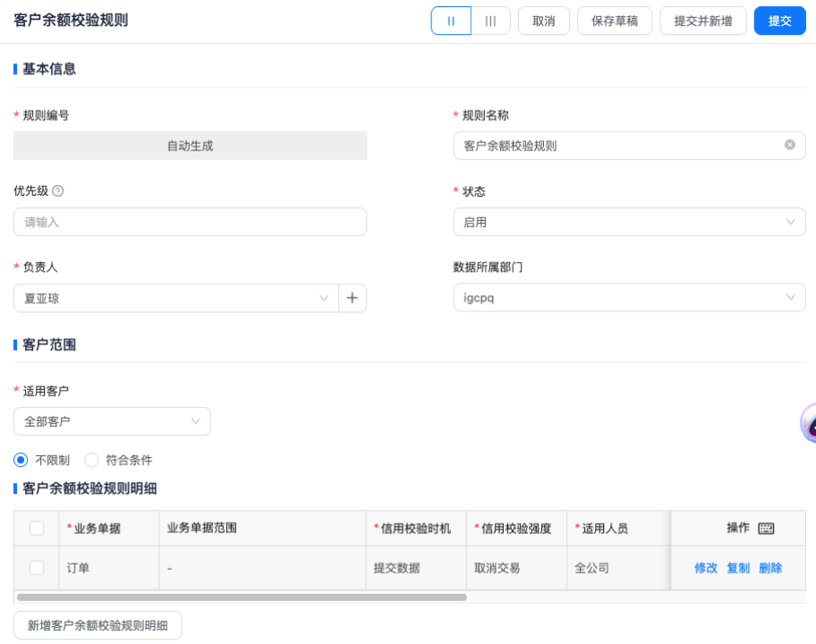Click 修改 link in the 订单 row
The width and height of the screenshot is (816, 644).
coord(706,568)
